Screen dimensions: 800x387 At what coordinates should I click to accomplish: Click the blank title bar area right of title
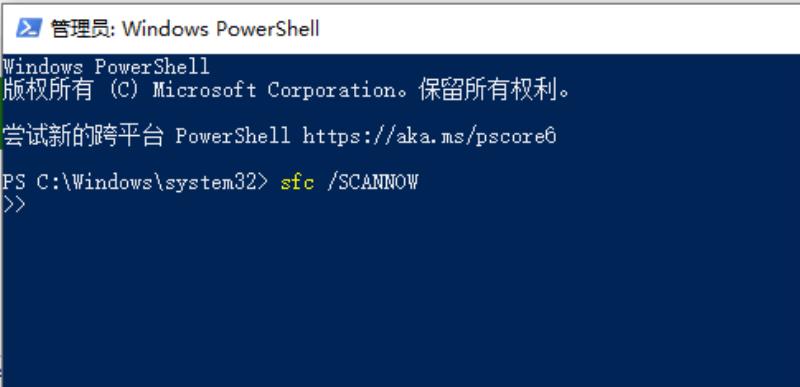[559, 29]
